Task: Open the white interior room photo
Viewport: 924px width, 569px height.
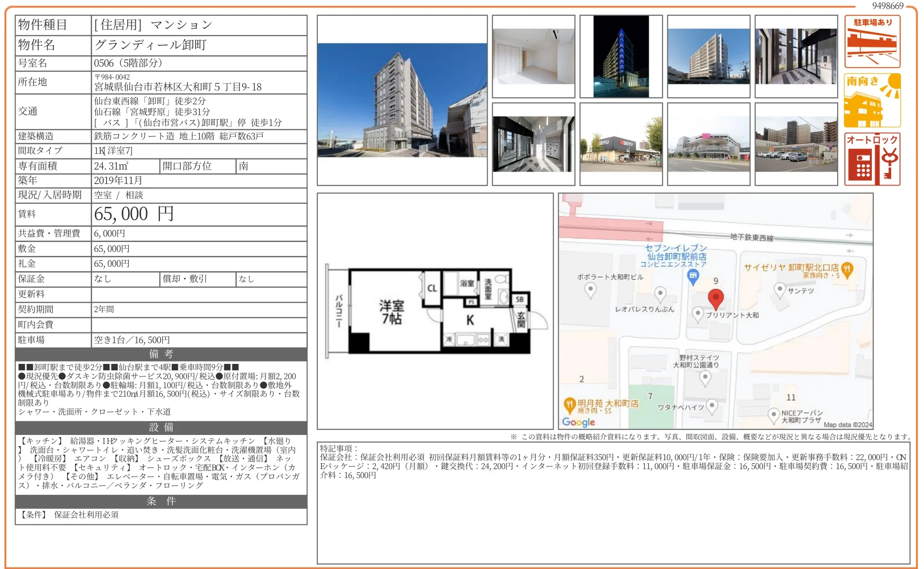Action: click(x=533, y=57)
